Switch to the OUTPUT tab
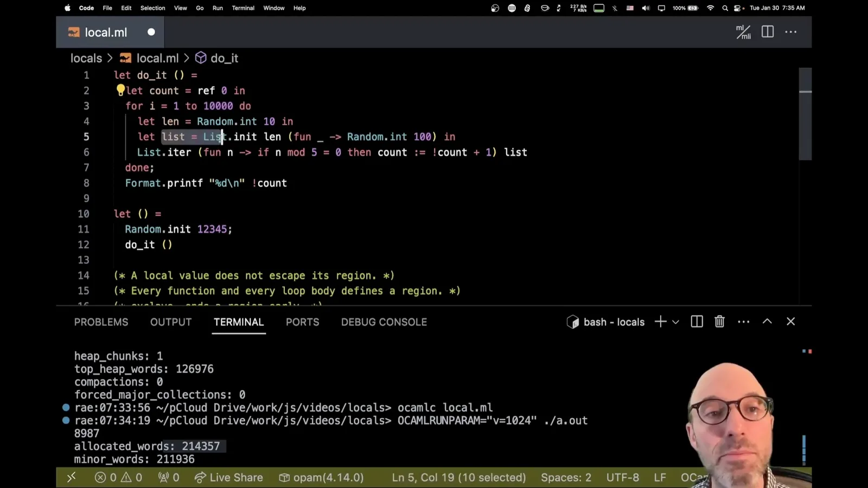This screenshot has width=868, height=488. [171, 322]
